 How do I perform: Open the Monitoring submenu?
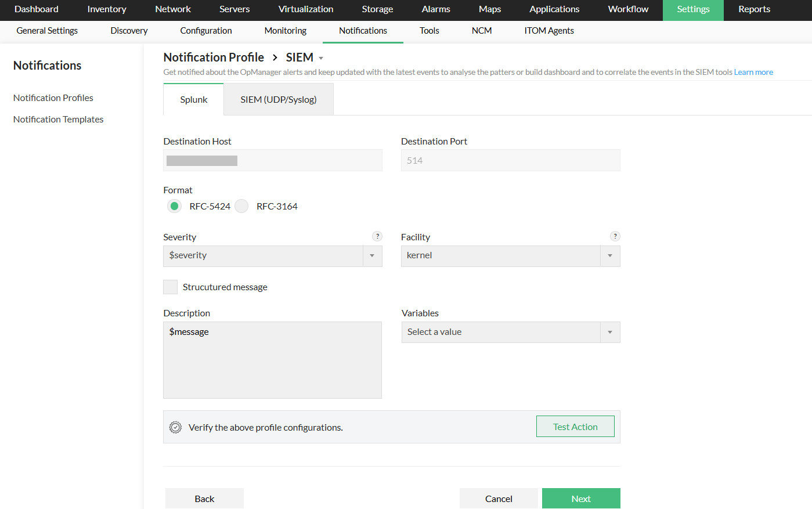[286, 31]
